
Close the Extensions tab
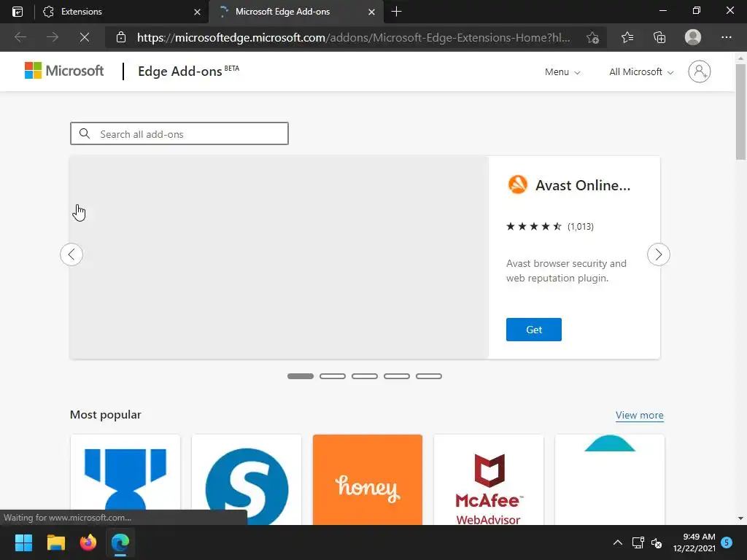coord(197,12)
